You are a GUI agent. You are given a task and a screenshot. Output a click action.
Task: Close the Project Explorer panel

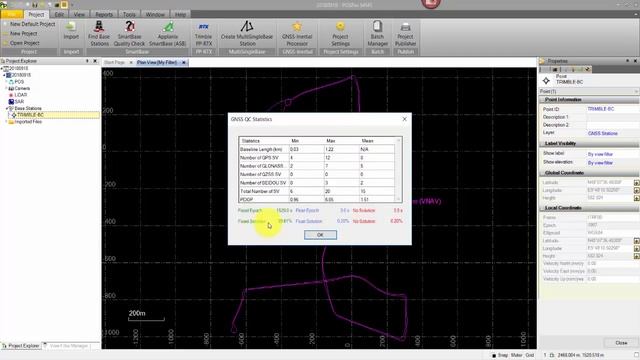click(95, 61)
